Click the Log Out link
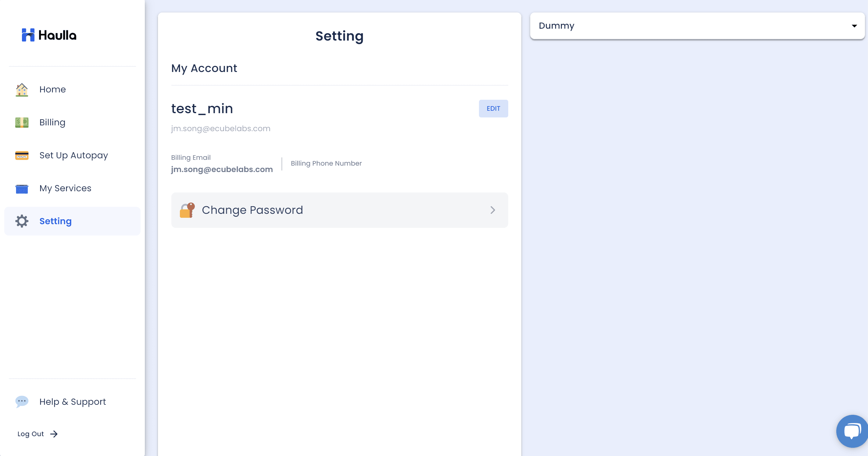This screenshot has width=868, height=456. 31,434
